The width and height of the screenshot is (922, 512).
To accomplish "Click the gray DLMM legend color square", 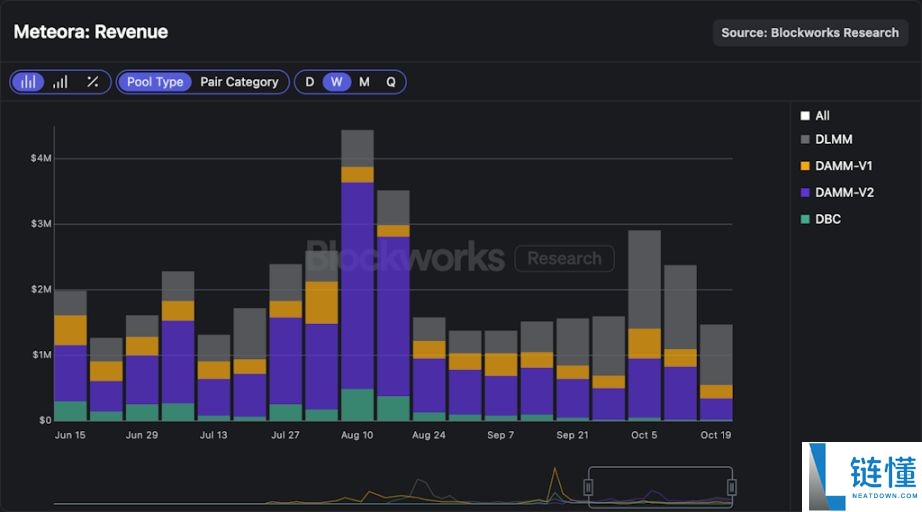I will 805,139.
